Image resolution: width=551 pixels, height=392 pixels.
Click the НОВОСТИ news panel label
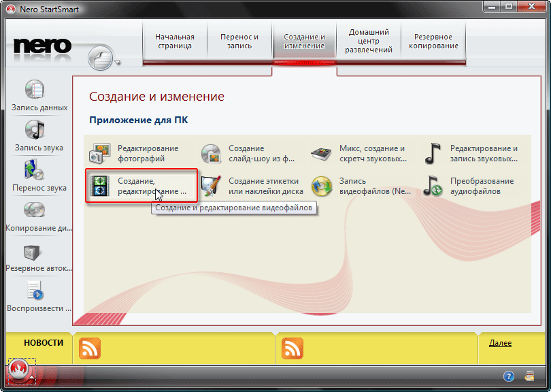(x=44, y=343)
